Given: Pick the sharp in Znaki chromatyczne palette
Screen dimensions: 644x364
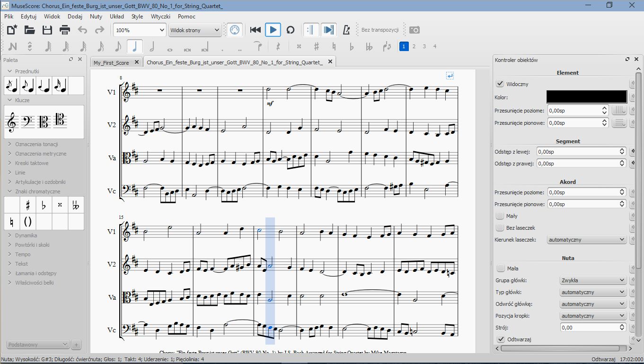Looking at the screenshot, I should 28,205.
